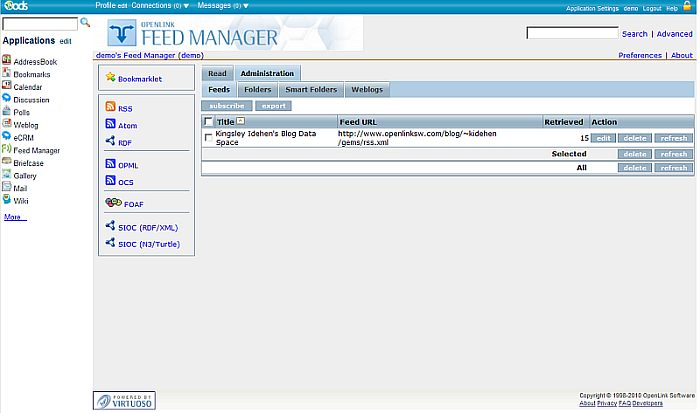Image resolution: width=700 pixels, height=413 pixels.
Task: Open the FOAF export icon
Action: tap(110, 202)
